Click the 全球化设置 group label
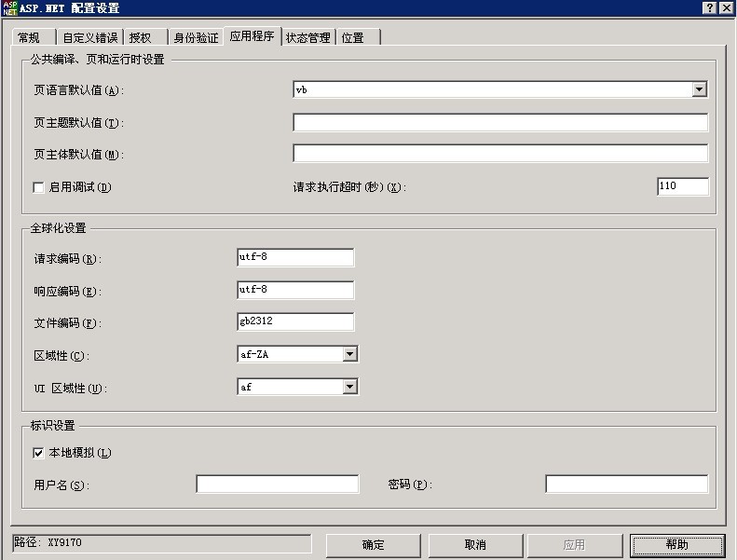 59,228
